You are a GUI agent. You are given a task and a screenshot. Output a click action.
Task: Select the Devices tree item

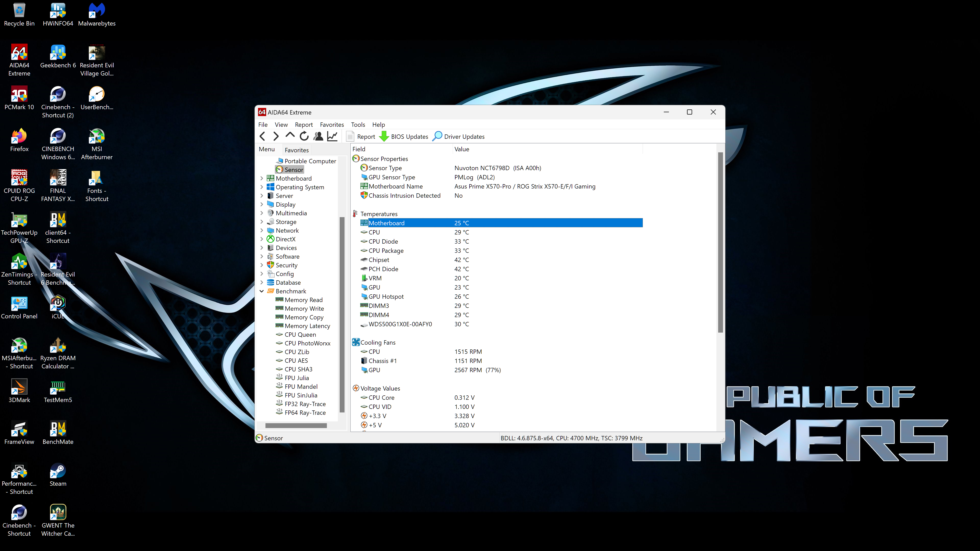[x=282, y=248]
